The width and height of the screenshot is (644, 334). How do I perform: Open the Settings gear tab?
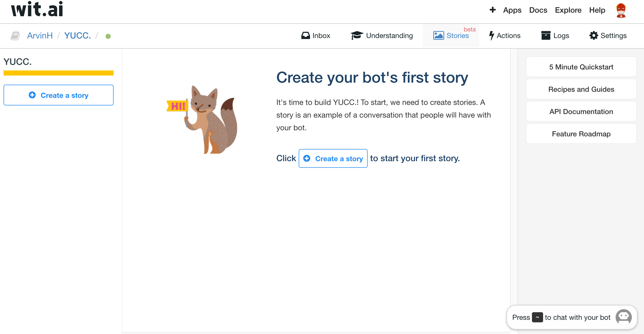608,35
